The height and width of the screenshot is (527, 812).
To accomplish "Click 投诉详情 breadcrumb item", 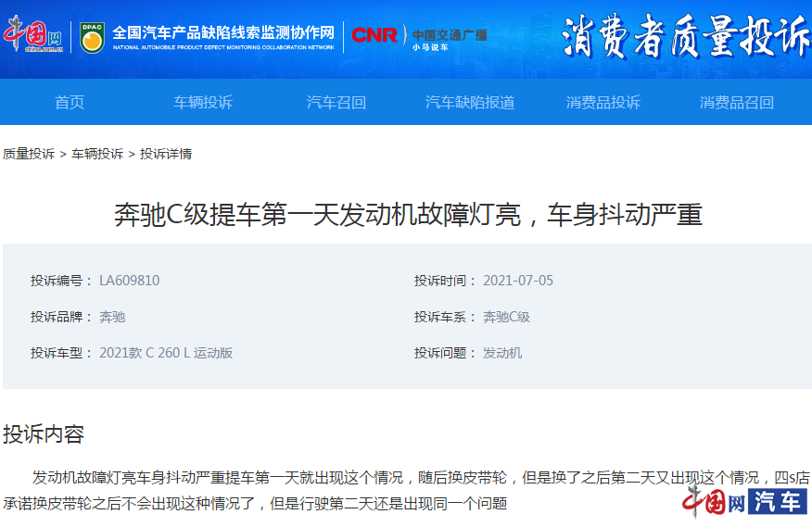I will [166, 154].
